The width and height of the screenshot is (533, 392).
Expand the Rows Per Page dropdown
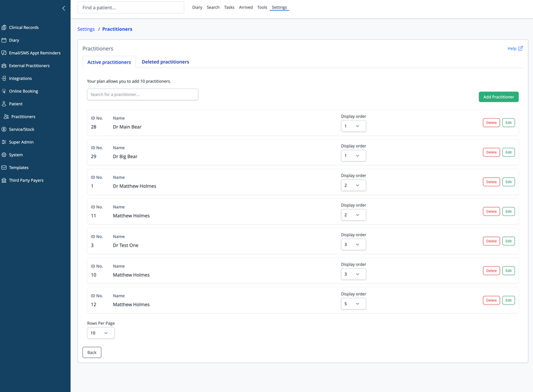(x=100, y=333)
